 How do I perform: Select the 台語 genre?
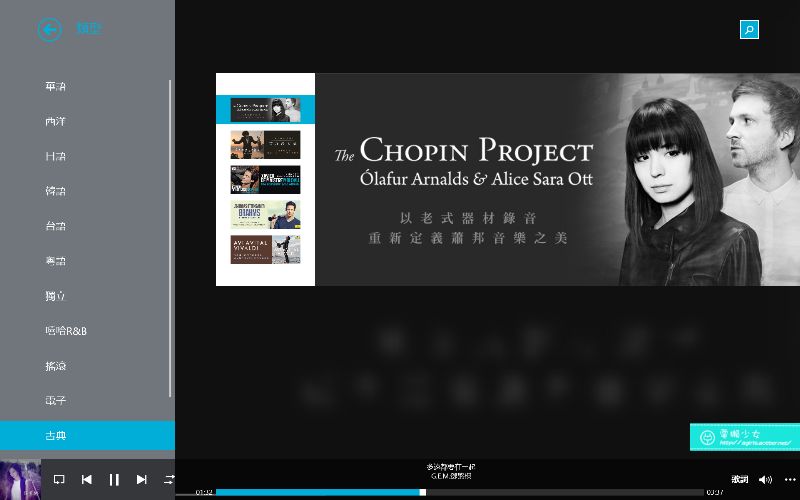pyautogui.click(x=55, y=226)
